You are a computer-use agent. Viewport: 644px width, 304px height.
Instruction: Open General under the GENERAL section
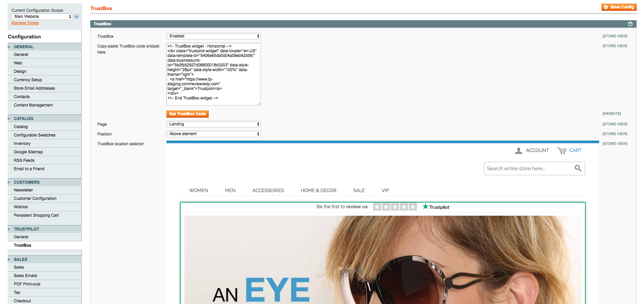[x=44, y=55]
